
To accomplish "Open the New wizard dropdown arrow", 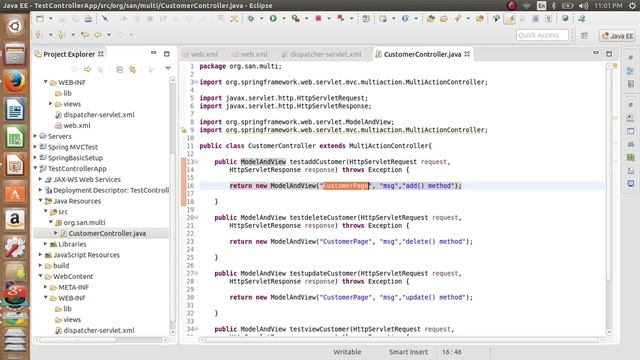I will click(50, 19).
